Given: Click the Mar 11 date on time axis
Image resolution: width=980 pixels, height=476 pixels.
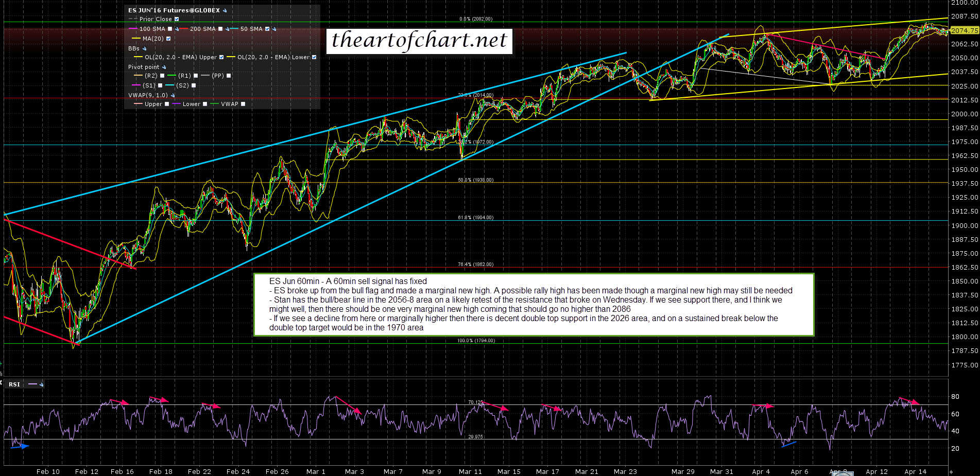Looking at the screenshot, I should [470, 471].
